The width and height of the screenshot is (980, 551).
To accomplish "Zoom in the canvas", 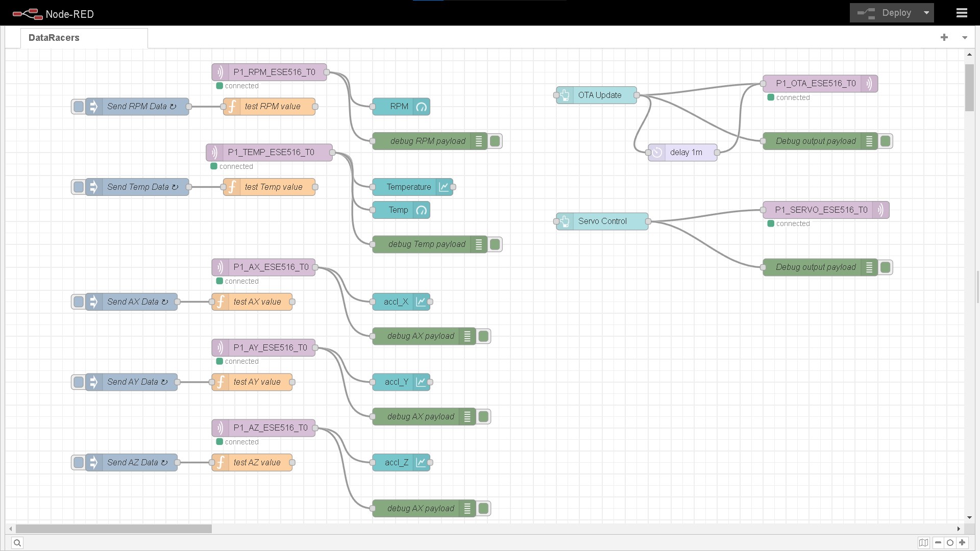I will (962, 543).
